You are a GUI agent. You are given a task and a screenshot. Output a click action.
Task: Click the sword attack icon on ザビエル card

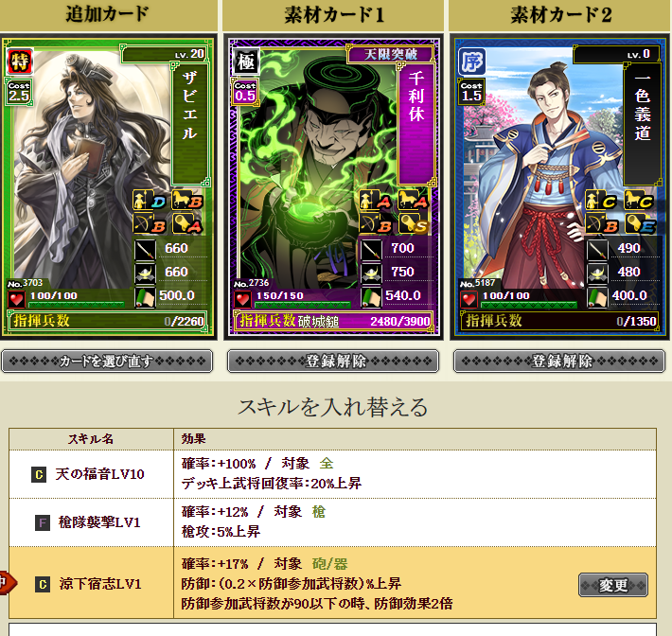coord(145,250)
